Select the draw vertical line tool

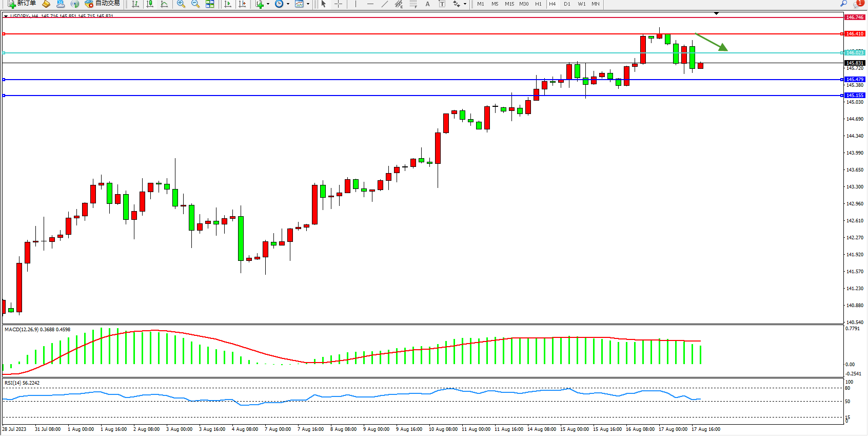point(356,4)
